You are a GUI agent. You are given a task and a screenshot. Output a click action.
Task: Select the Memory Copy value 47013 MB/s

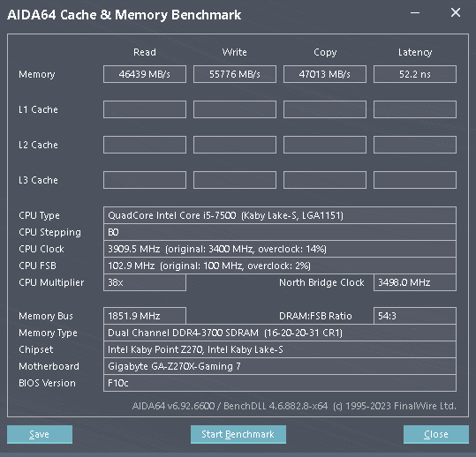coord(325,74)
